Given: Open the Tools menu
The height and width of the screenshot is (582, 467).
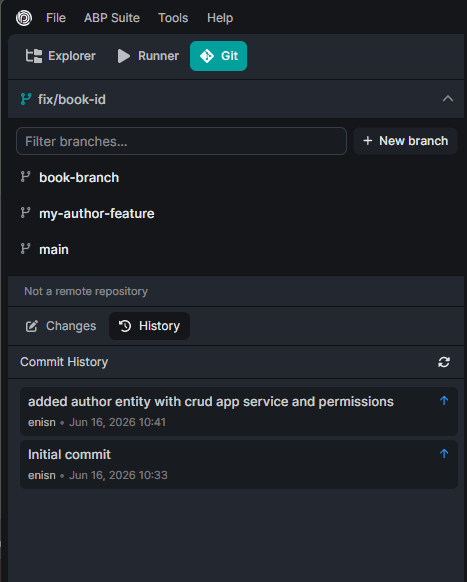Looking at the screenshot, I should 173,18.
